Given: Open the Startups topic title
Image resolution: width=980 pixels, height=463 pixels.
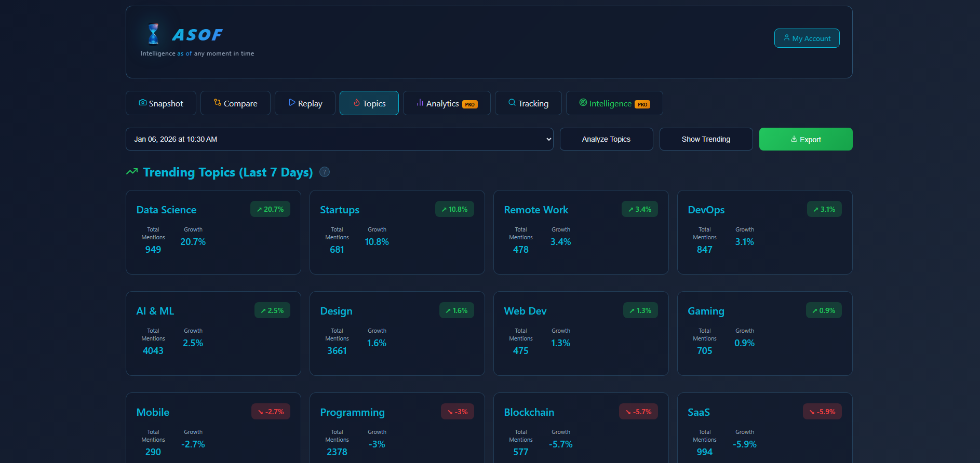Looking at the screenshot, I should coord(340,210).
